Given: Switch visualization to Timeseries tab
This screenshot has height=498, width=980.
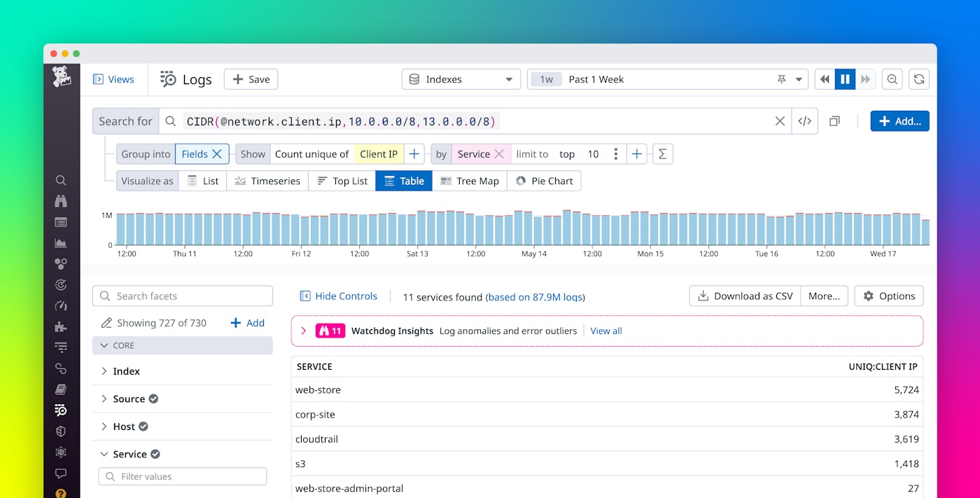Looking at the screenshot, I should pos(267,180).
